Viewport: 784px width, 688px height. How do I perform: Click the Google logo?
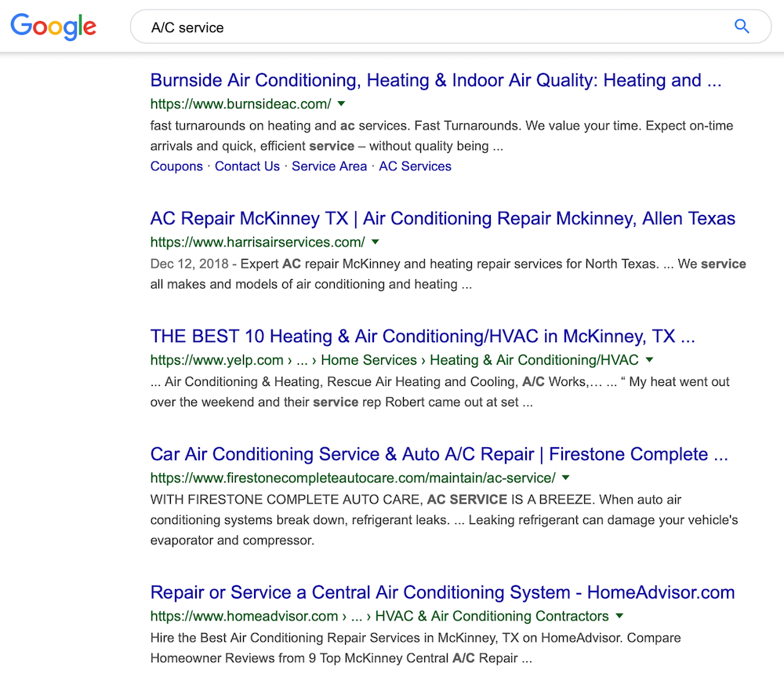(x=53, y=27)
